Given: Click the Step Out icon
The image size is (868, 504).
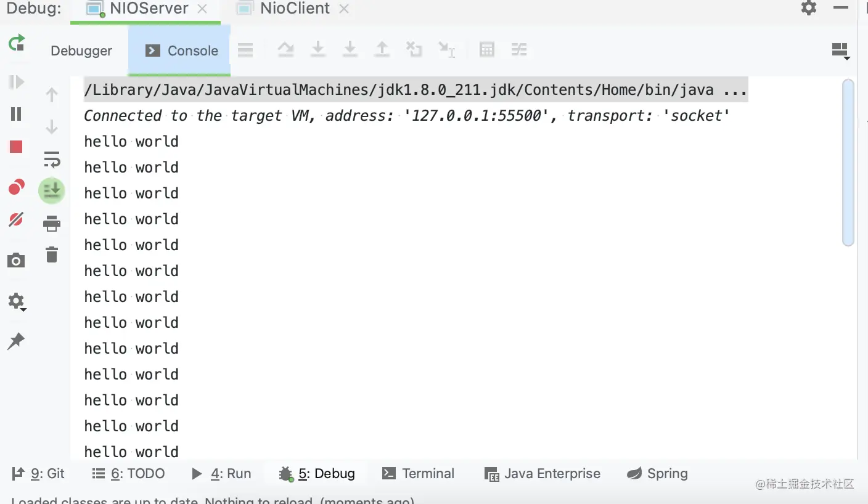Looking at the screenshot, I should (x=382, y=49).
